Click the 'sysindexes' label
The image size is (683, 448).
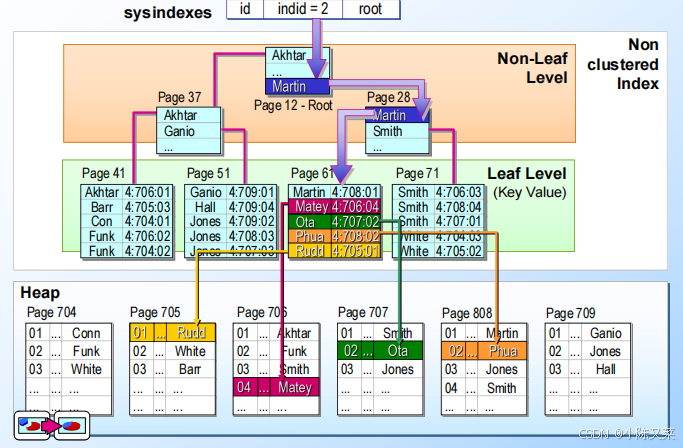point(168,12)
